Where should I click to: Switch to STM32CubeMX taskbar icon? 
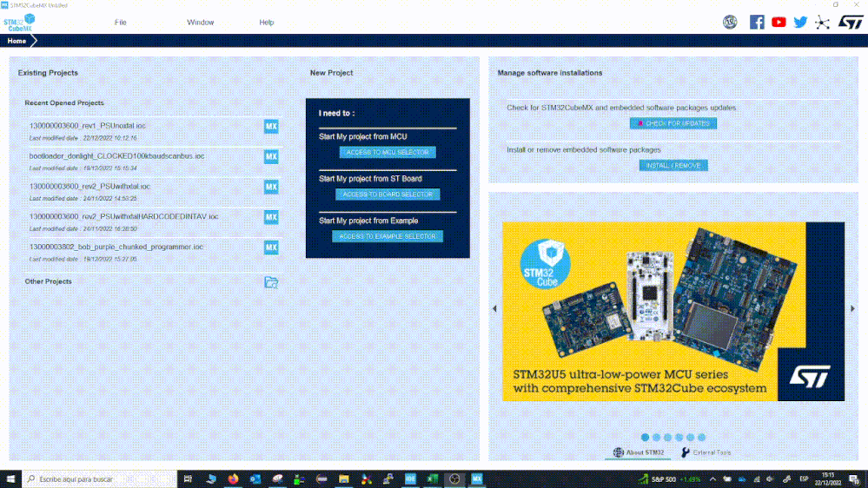[x=477, y=479]
